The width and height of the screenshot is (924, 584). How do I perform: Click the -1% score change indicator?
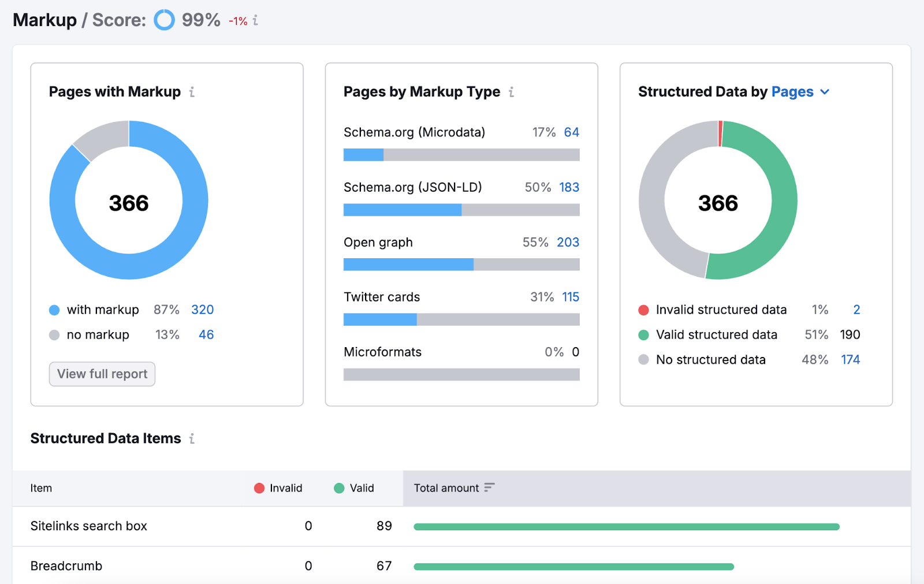[238, 21]
